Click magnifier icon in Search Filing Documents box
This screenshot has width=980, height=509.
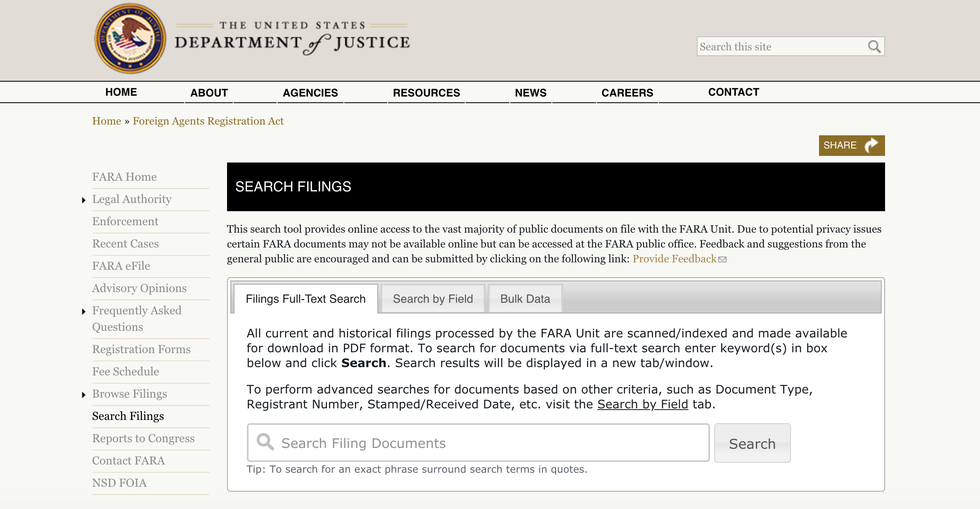coord(265,442)
